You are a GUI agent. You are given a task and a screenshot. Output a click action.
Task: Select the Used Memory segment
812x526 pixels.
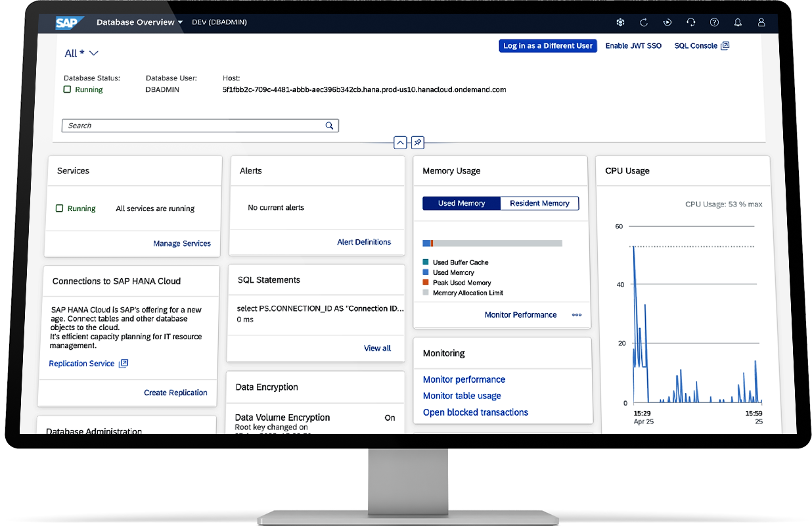(462, 203)
